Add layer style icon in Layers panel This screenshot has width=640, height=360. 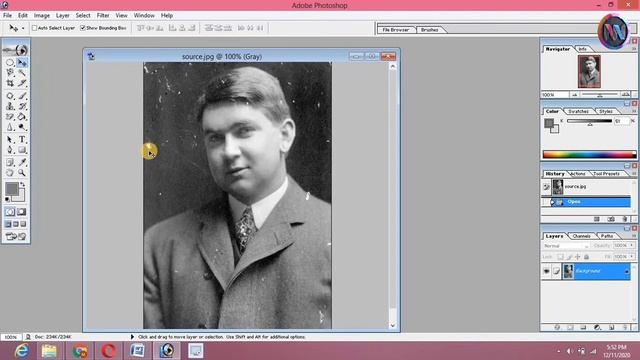[557, 327]
